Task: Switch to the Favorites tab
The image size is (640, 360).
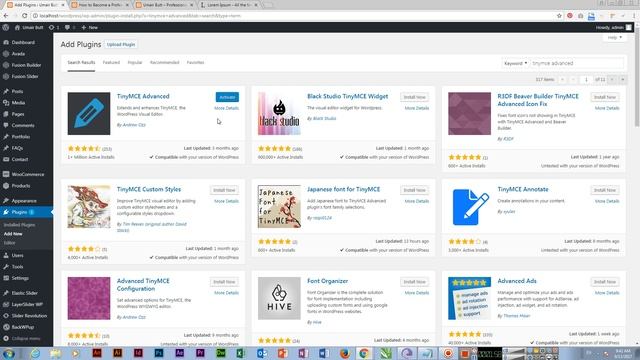Action: click(x=195, y=62)
